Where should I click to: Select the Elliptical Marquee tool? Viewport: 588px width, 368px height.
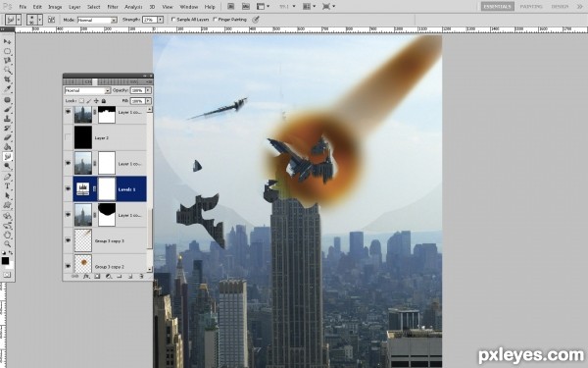pyautogui.click(x=7, y=51)
